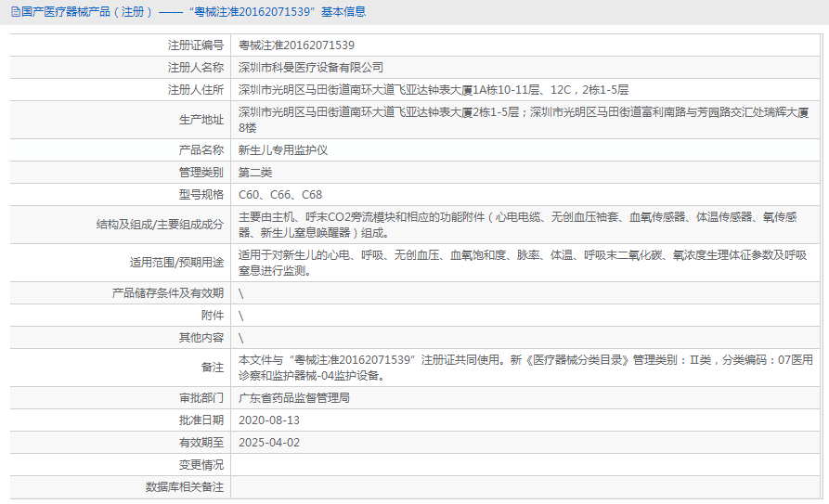Click the 备注 label
Screen dimensions: 829x504
pos(213,368)
